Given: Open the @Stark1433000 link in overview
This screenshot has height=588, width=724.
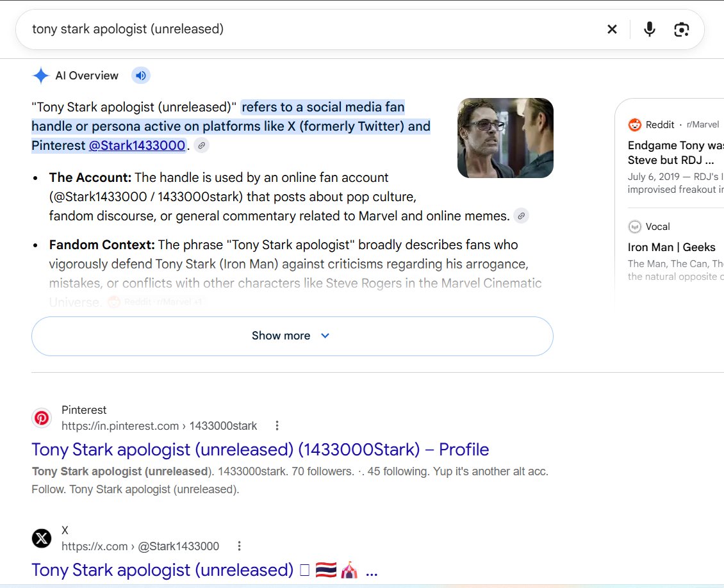Looking at the screenshot, I should [136, 145].
